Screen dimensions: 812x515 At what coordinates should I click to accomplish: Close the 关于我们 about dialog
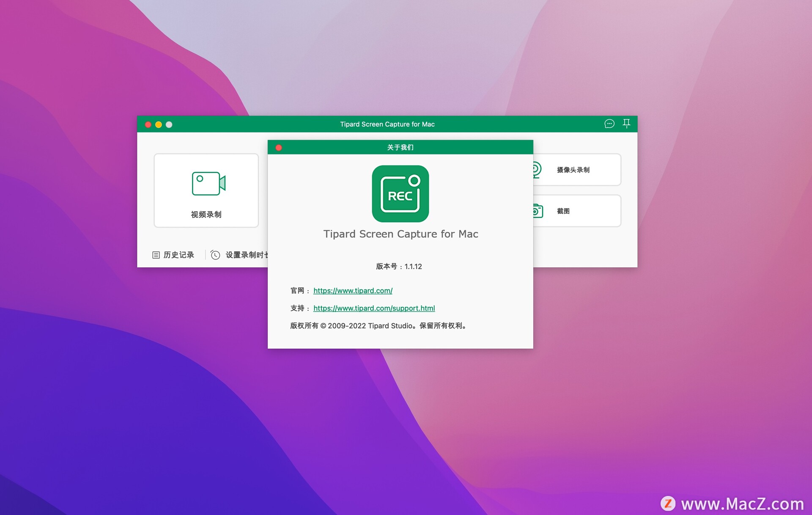pos(279,147)
